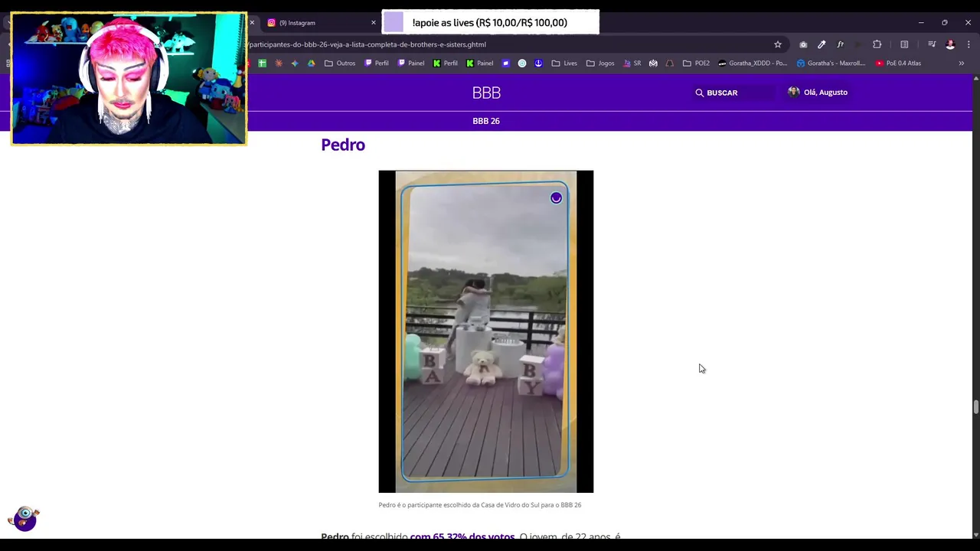Viewport: 980px width, 551px height.
Task: Click the purple mascot widget icon
Action: pos(24,518)
